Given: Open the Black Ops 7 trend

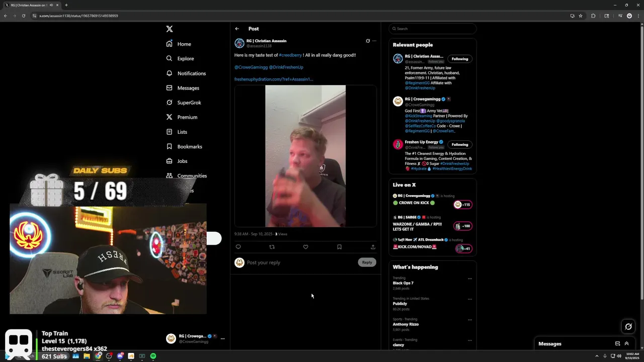Looking at the screenshot, I should (x=403, y=283).
